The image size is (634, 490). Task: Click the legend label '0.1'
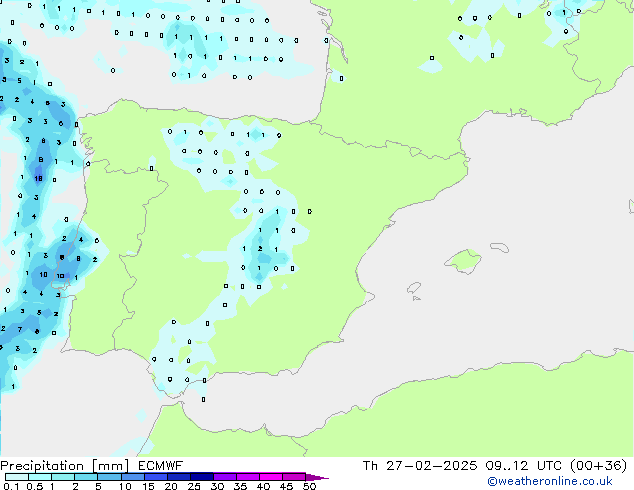point(11,486)
